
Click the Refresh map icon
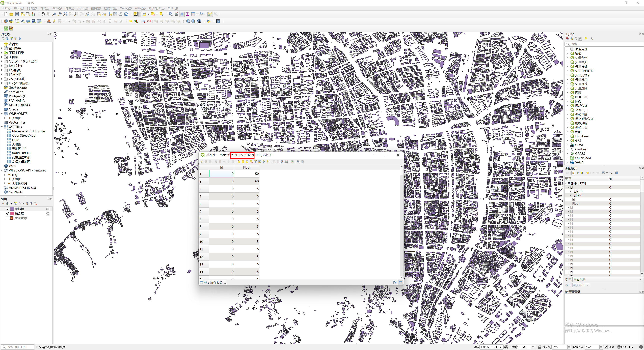coord(126,14)
